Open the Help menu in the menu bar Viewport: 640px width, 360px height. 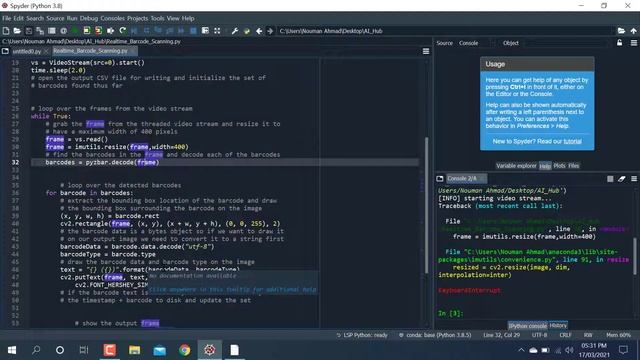188,18
